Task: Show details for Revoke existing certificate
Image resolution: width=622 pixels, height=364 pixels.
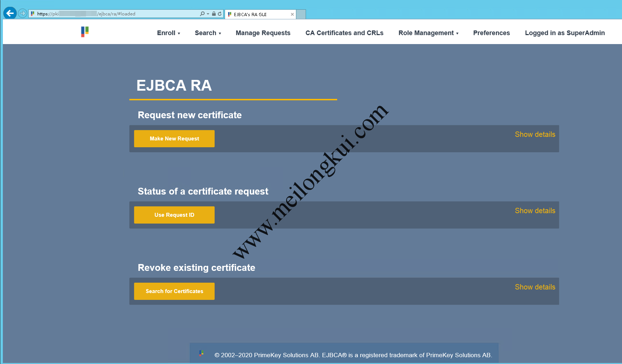Action: (535, 287)
